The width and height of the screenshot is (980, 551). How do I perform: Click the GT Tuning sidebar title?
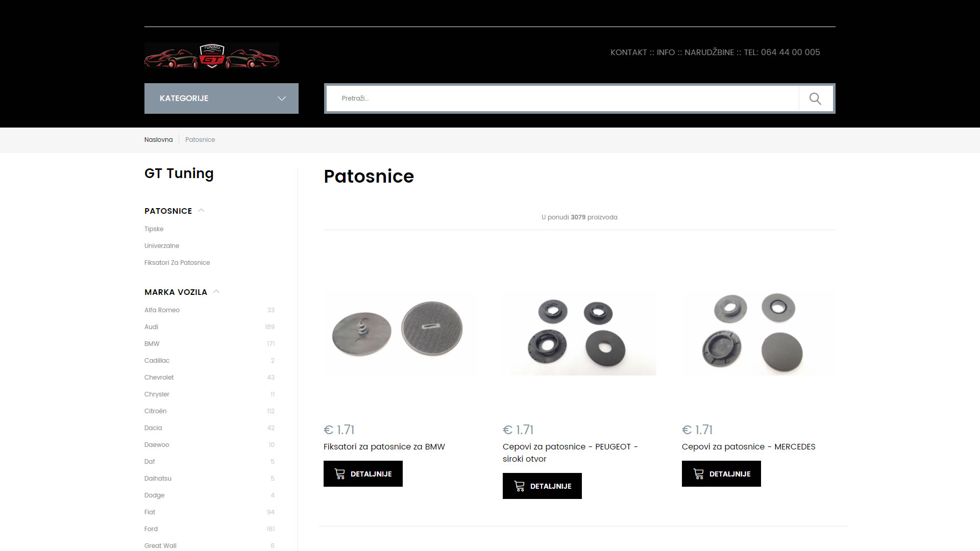point(179,173)
